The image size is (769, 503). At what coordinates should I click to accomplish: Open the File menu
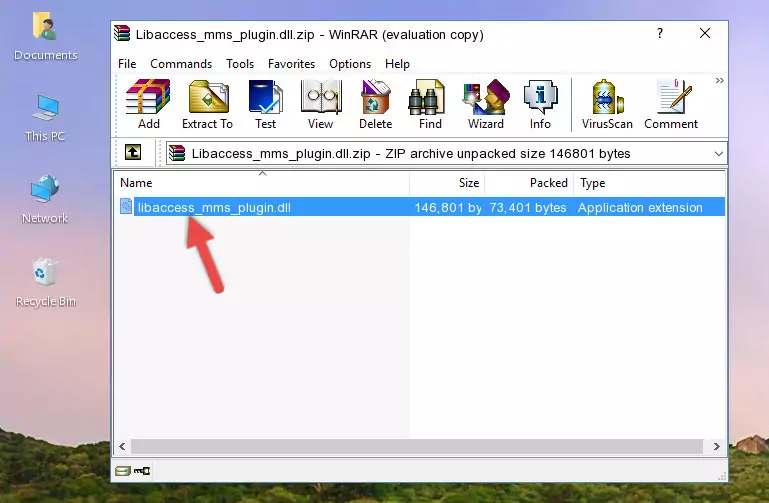(x=127, y=64)
